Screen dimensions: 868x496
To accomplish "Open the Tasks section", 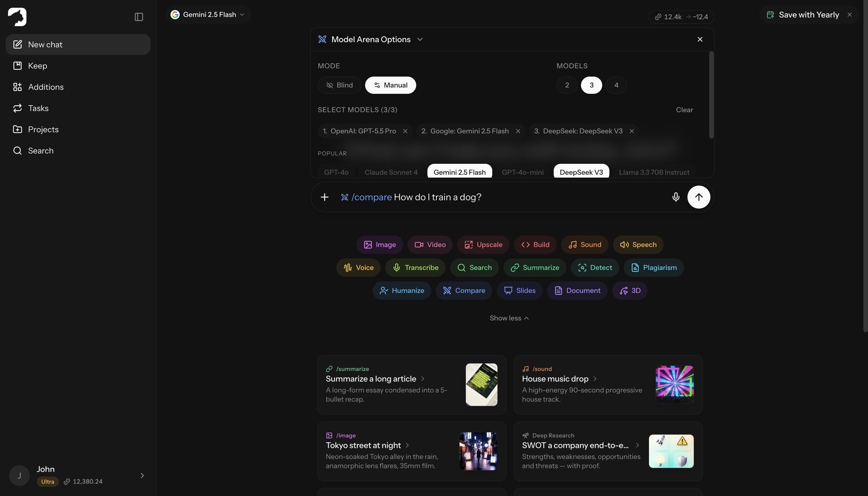I will click(78, 108).
